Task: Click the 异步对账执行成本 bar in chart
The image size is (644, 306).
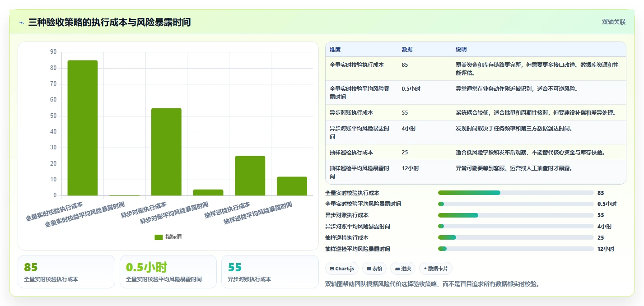Action: (166, 152)
